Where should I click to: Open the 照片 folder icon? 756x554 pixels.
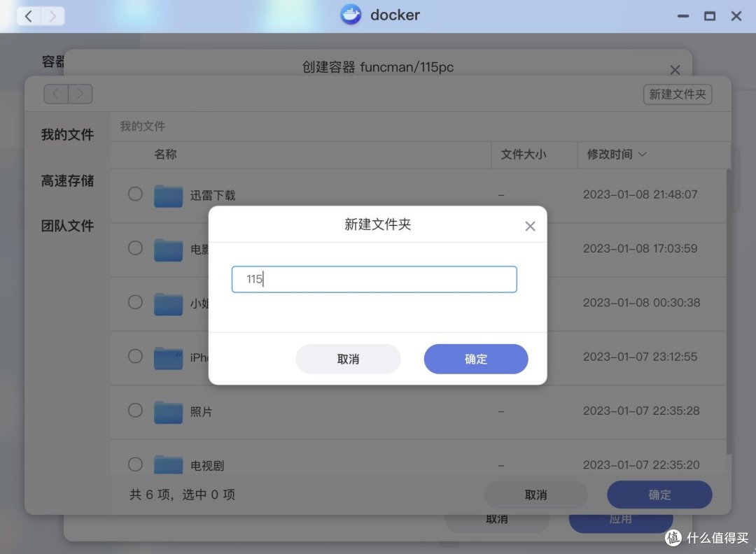(167, 411)
